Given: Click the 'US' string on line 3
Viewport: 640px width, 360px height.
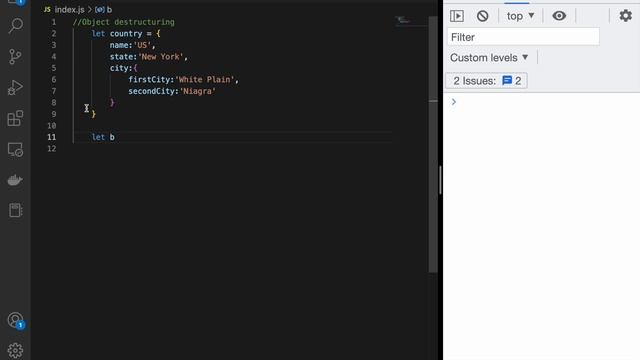Looking at the screenshot, I should pos(142,45).
